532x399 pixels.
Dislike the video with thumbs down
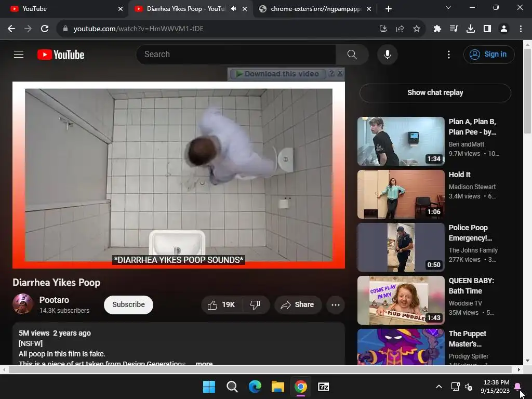[256, 304]
